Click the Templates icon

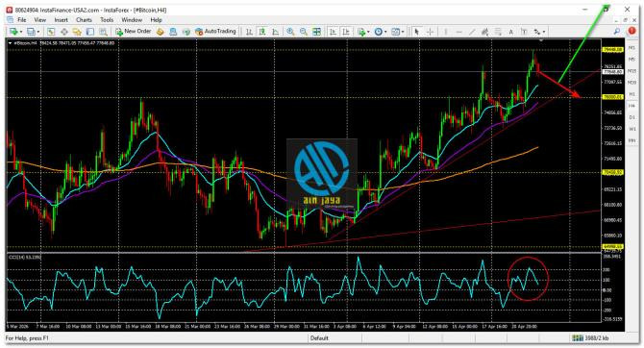pos(395,31)
